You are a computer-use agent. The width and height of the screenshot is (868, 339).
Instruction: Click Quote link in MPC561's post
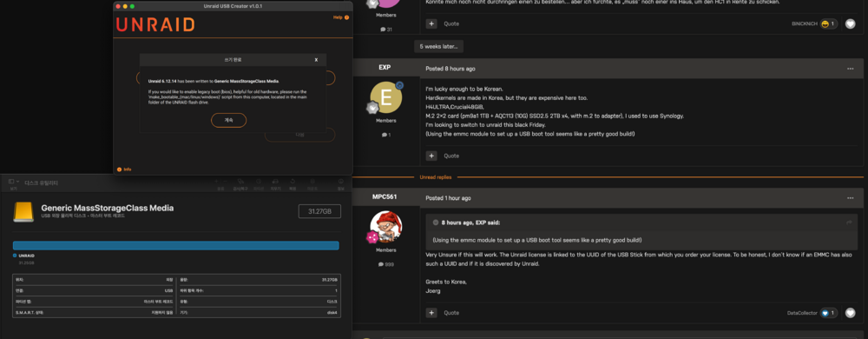click(x=451, y=313)
